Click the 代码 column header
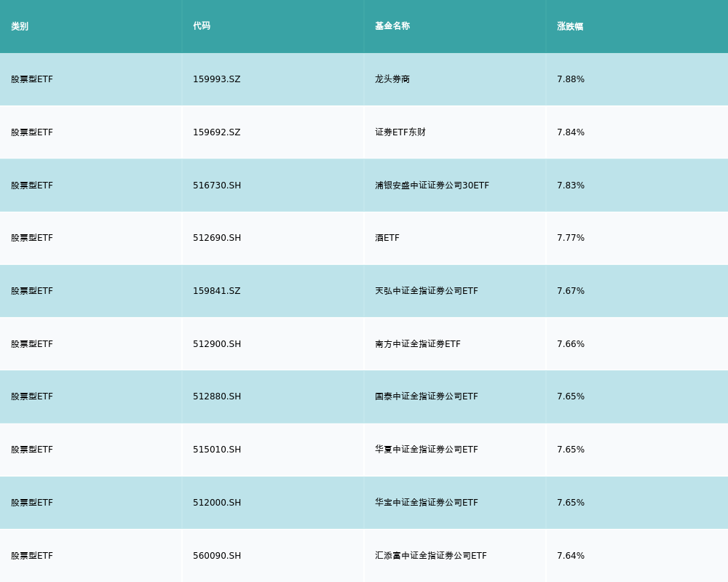 click(x=202, y=26)
